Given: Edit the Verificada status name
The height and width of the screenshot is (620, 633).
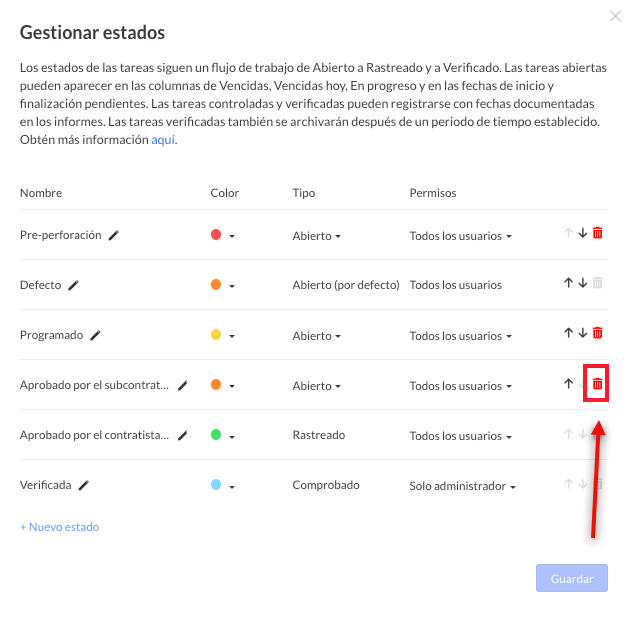Looking at the screenshot, I should point(84,485).
